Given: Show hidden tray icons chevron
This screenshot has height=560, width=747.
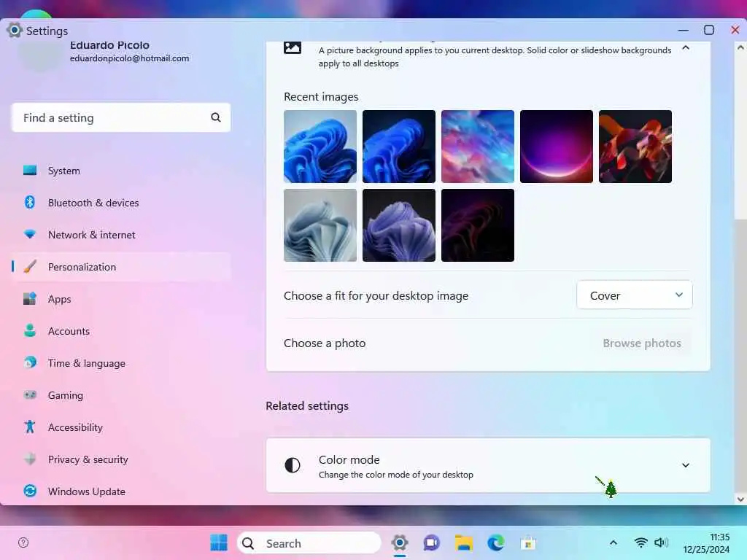Looking at the screenshot, I should pos(613,542).
